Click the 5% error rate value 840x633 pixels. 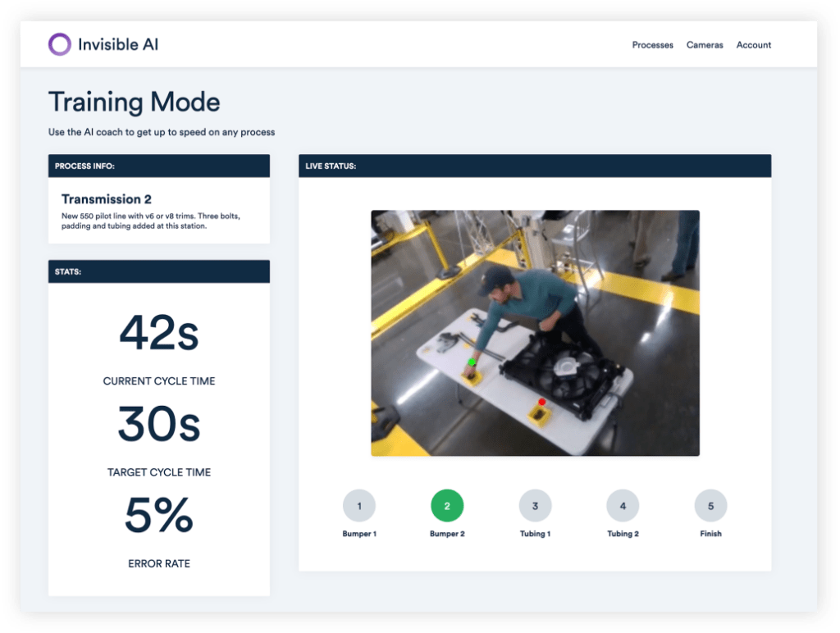159,515
